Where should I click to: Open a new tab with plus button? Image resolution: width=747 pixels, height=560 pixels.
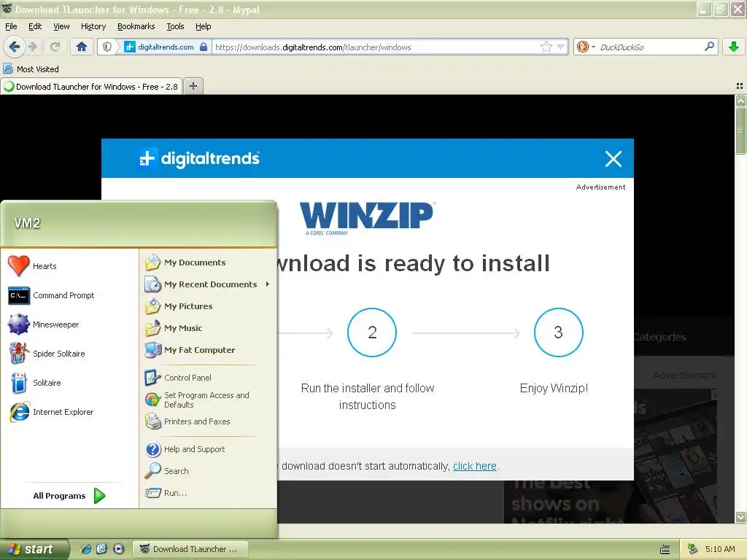coord(193,86)
